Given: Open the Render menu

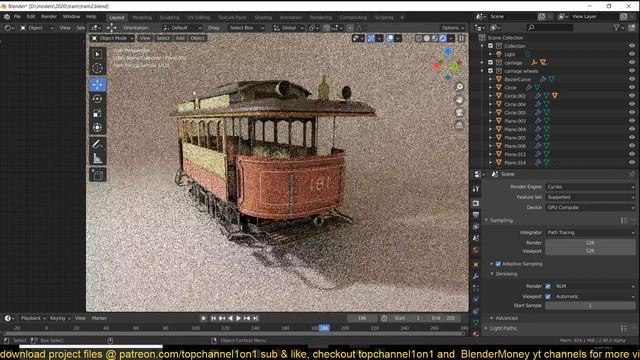Looking at the screenshot, I should tap(49, 17).
